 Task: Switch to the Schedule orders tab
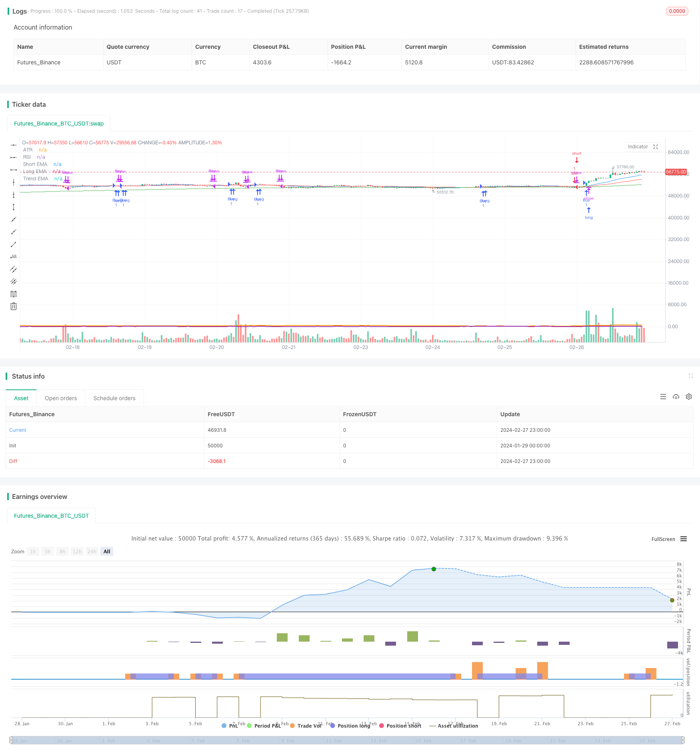114,398
